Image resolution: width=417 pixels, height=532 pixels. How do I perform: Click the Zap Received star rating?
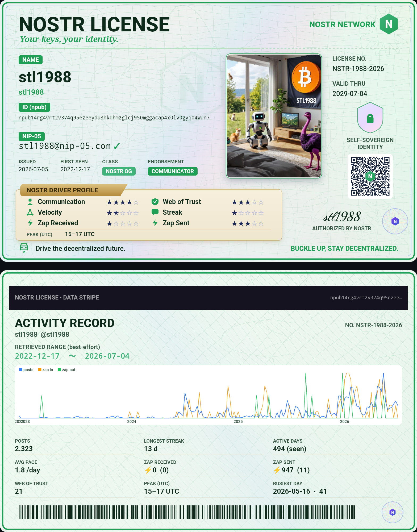click(123, 223)
